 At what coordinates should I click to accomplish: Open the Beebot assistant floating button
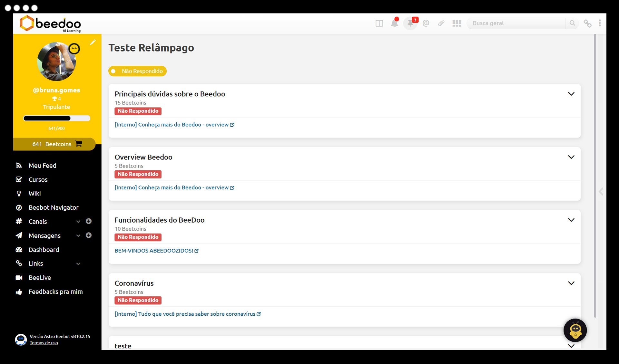tap(575, 330)
